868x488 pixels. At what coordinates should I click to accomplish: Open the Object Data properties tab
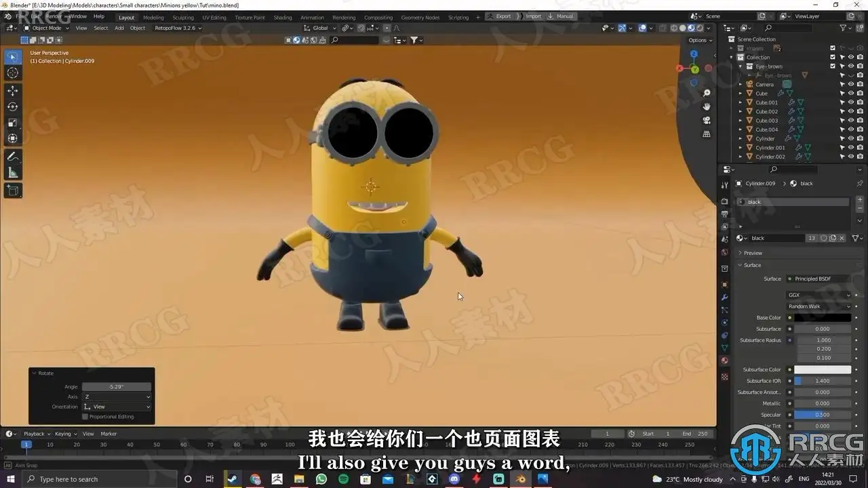tap(724, 348)
